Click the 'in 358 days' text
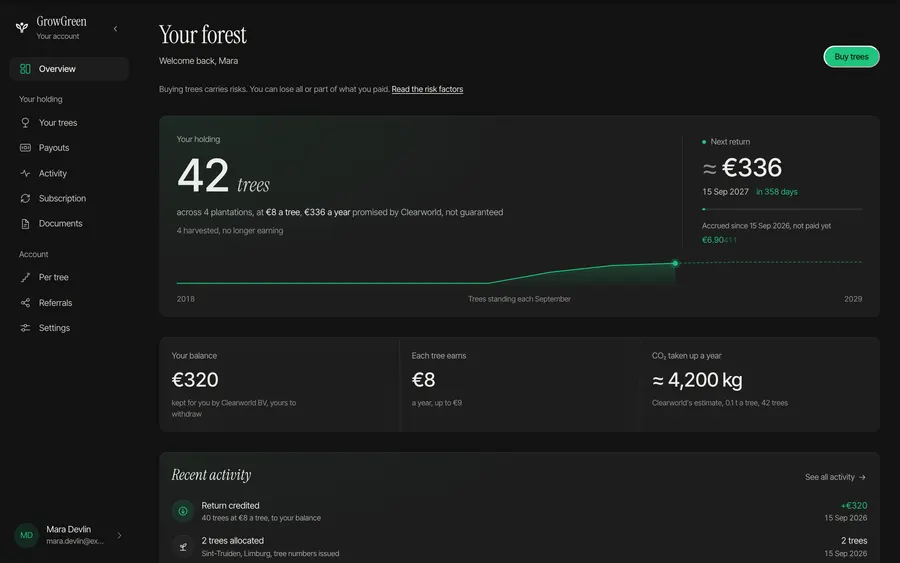 coord(777,192)
